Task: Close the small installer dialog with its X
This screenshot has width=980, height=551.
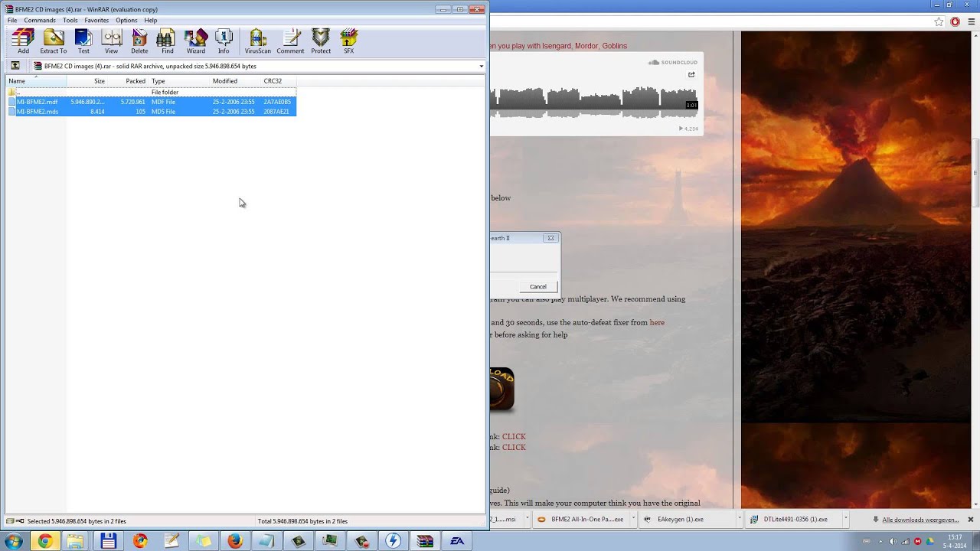Action: coord(550,238)
